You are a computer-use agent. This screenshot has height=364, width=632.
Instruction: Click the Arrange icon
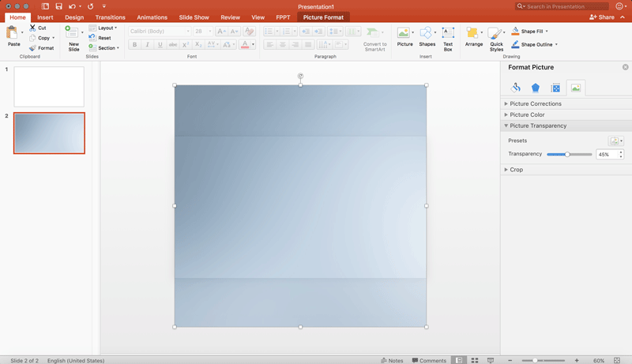point(473,35)
